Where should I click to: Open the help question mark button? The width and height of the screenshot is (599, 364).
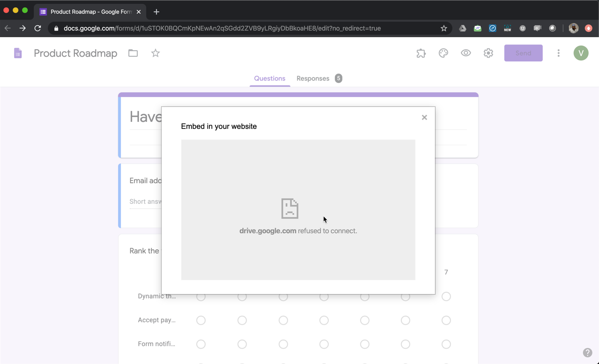point(587,353)
